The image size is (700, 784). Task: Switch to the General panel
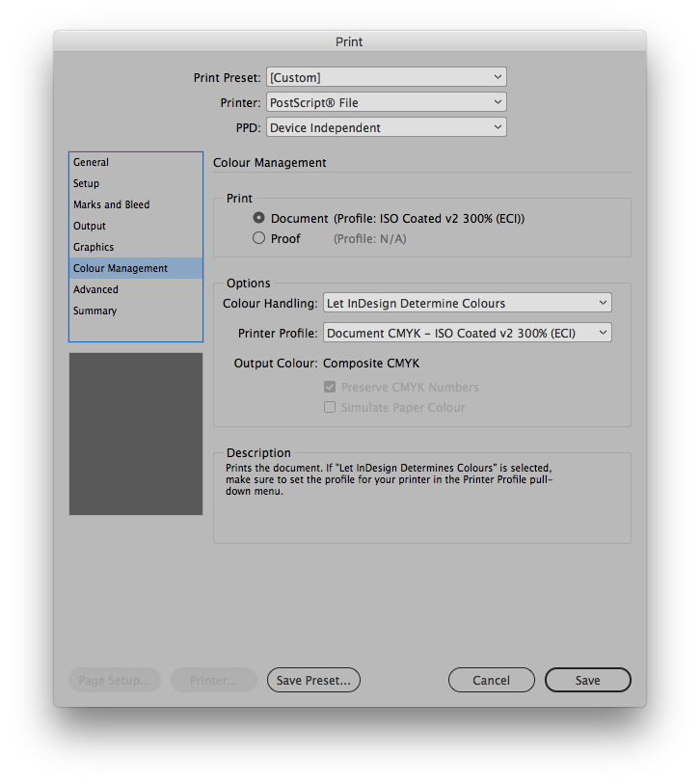[136, 162]
